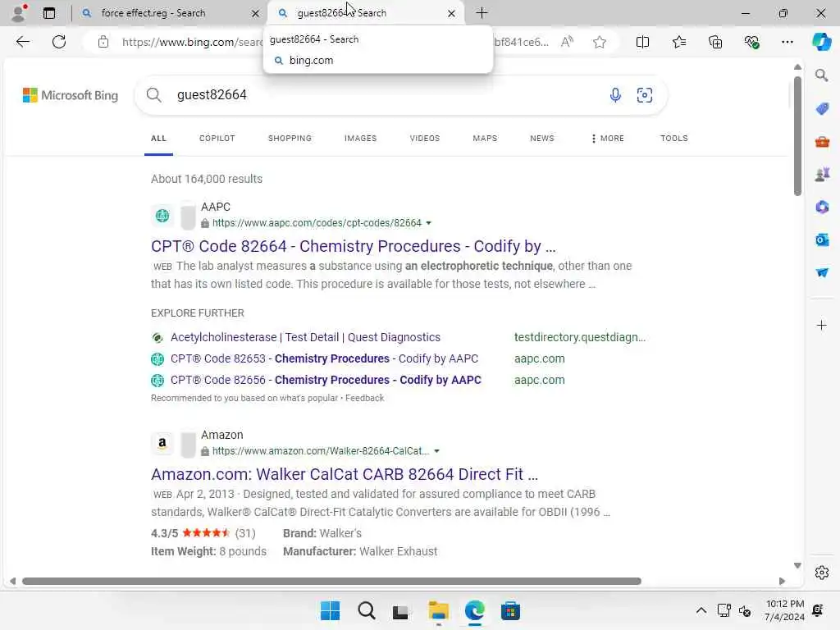Open a new browser tab
Image resolution: width=840 pixels, height=630 pixels.
pos(482,13)
